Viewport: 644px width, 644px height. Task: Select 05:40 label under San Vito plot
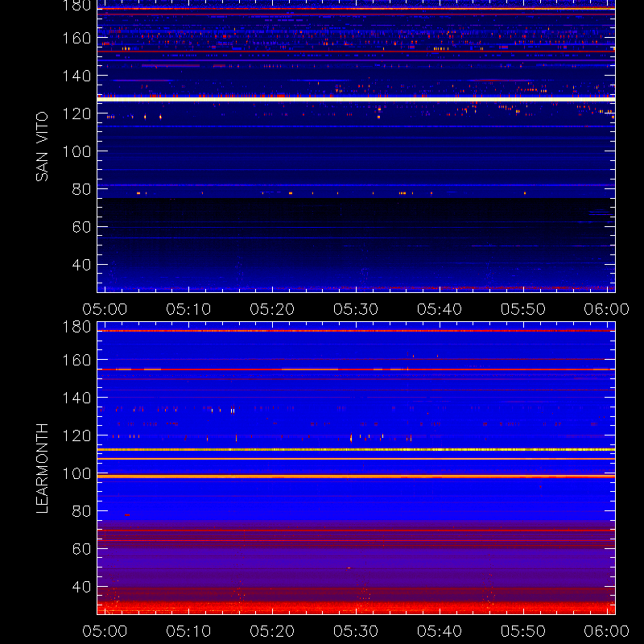[440, 309]
